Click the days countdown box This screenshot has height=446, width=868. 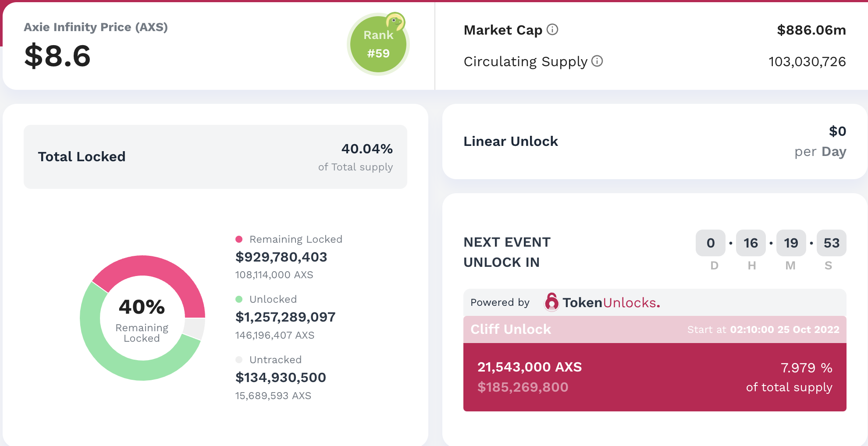[711, 243]
